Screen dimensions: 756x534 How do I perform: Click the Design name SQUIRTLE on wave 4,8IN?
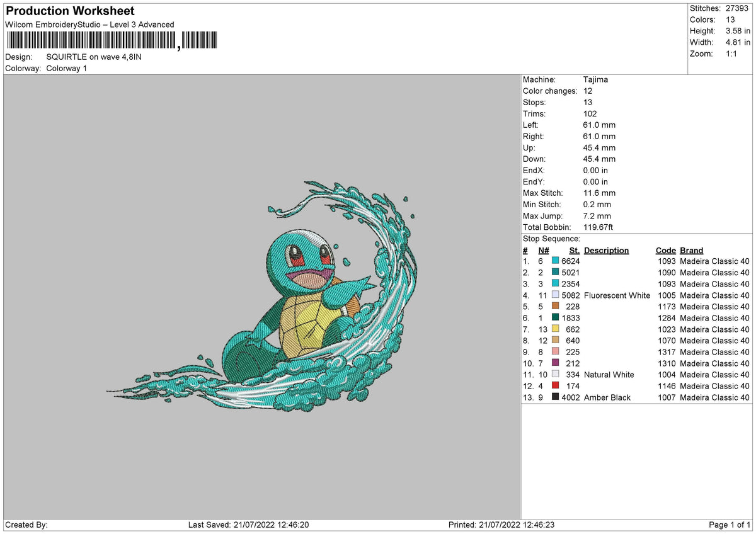(x=93, y=57)
